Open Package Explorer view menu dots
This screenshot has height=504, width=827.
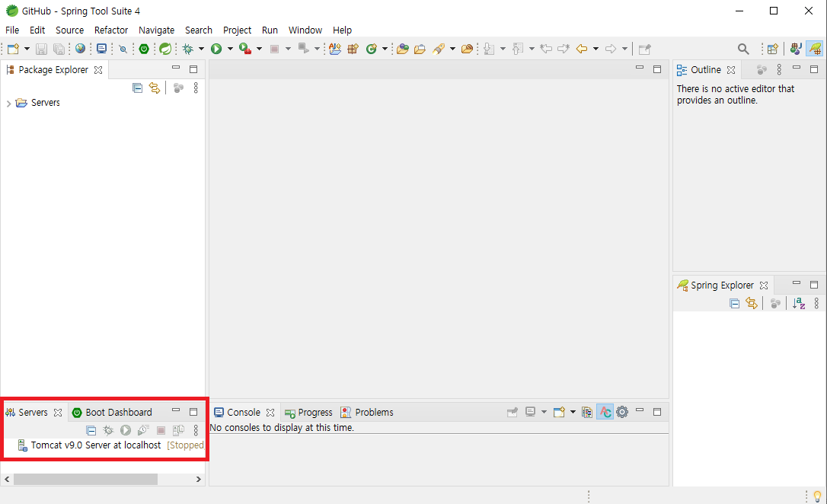pos(196,88)
